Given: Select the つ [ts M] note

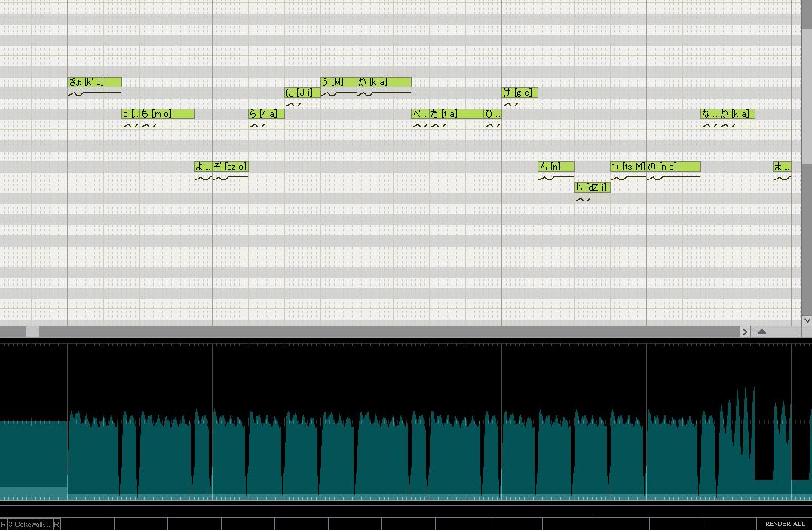Looking at the screenshot, I should pyautogui.click(x=628, y=167).
